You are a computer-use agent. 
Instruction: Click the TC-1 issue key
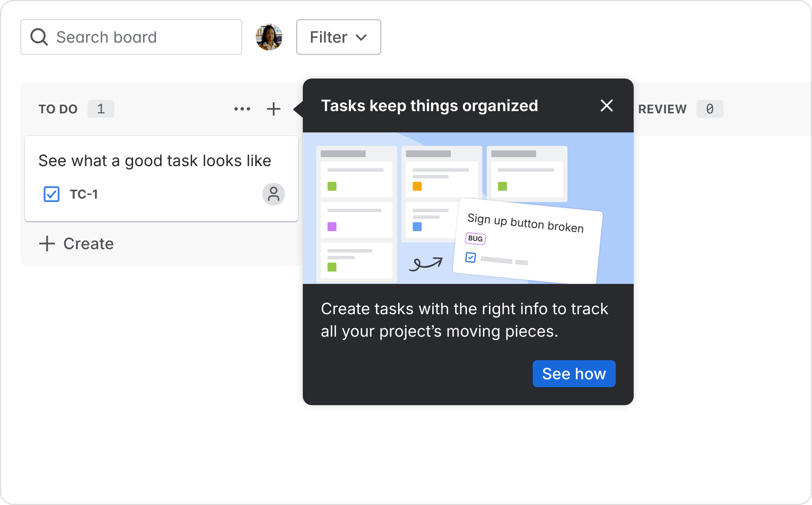click(84, 194)
